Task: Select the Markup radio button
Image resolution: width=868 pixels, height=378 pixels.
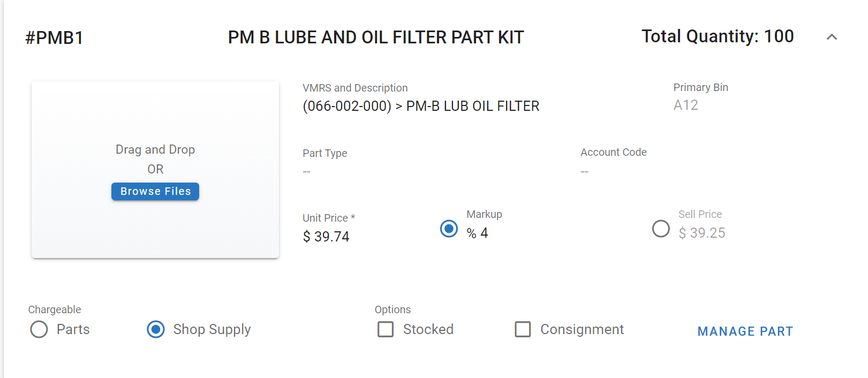Action: pyautogui.click(x=449, y=229)
